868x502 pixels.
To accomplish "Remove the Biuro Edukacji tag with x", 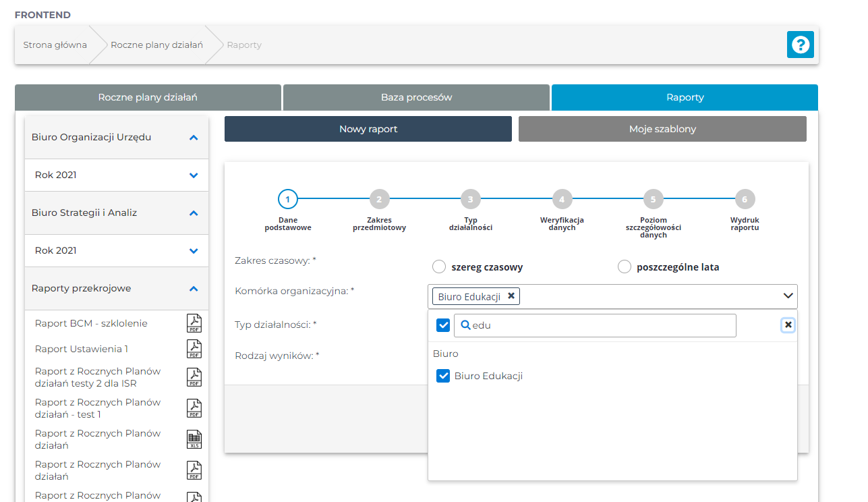I will point(511,296).
